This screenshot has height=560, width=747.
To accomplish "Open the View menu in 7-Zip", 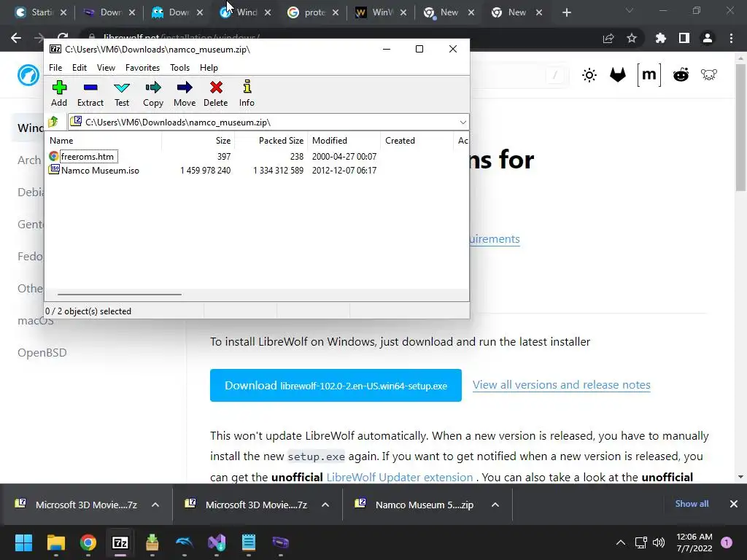I will click(106, 68).
